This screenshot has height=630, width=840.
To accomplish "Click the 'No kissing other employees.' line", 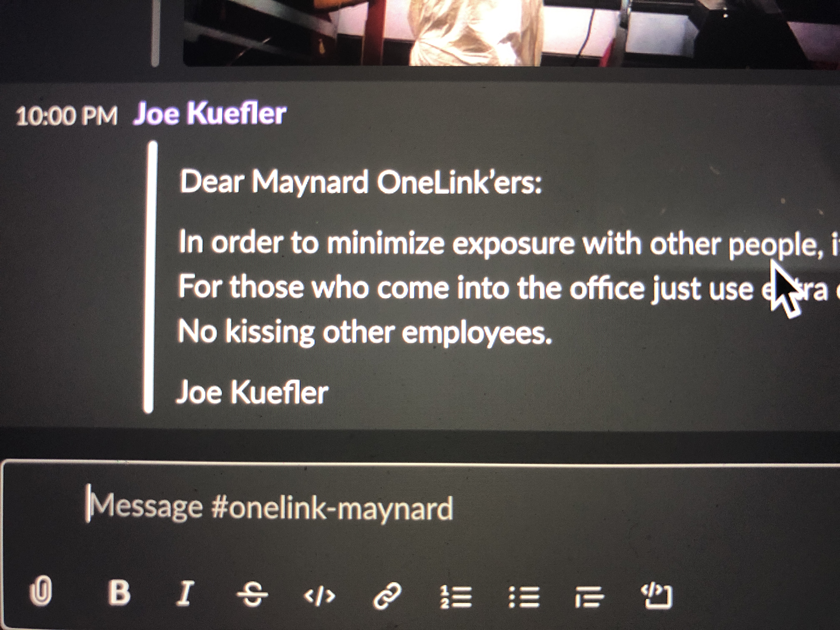I will [x=365, y=333].
